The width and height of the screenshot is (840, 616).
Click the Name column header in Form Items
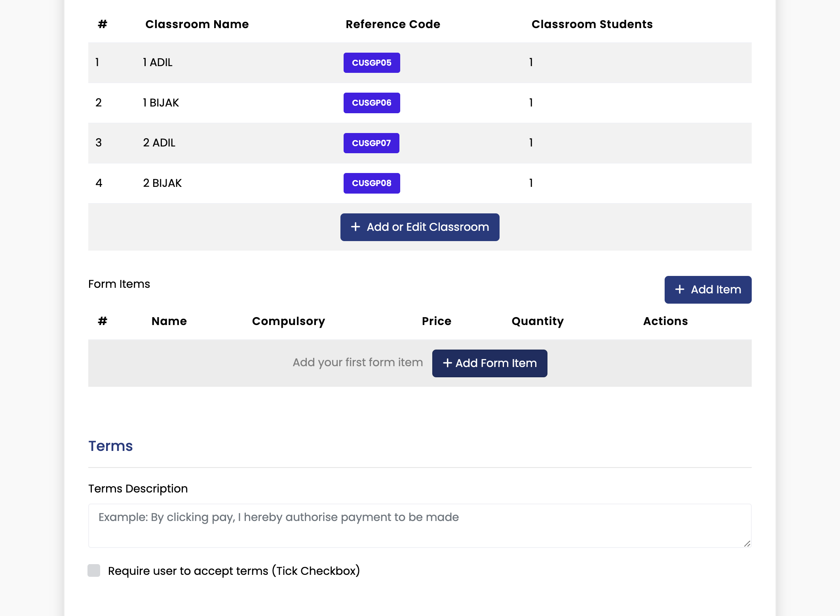[169, 321]
